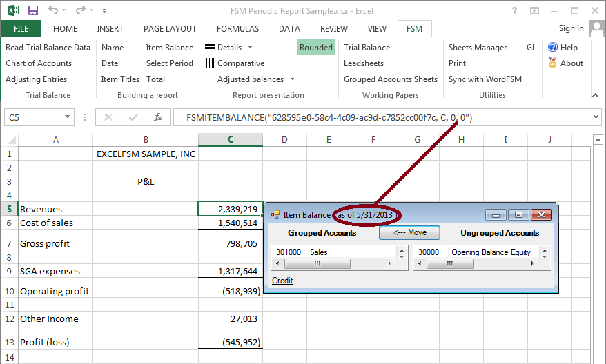Click Grouped Accounts list down spinner arrow
Screen dimensions: 606x364
402,256
